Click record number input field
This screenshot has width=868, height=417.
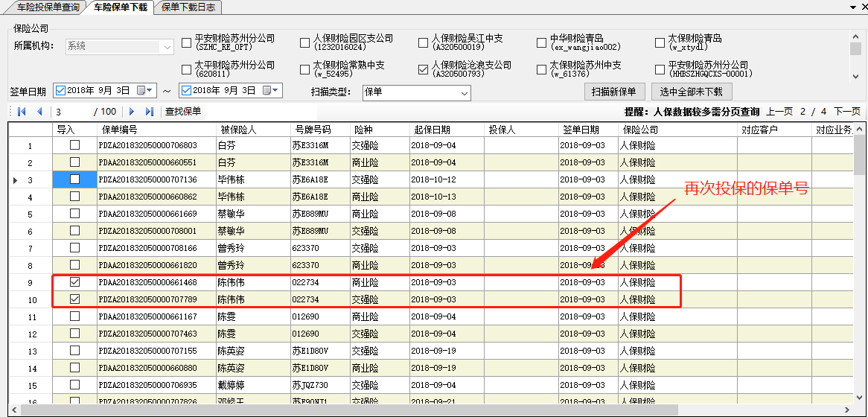(71, 112)
